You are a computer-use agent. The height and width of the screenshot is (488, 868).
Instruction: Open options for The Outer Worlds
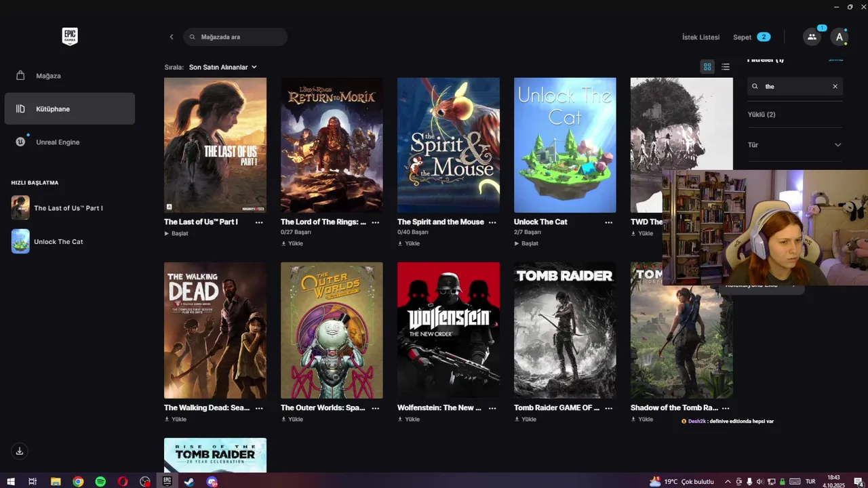[x=376, y=408]
